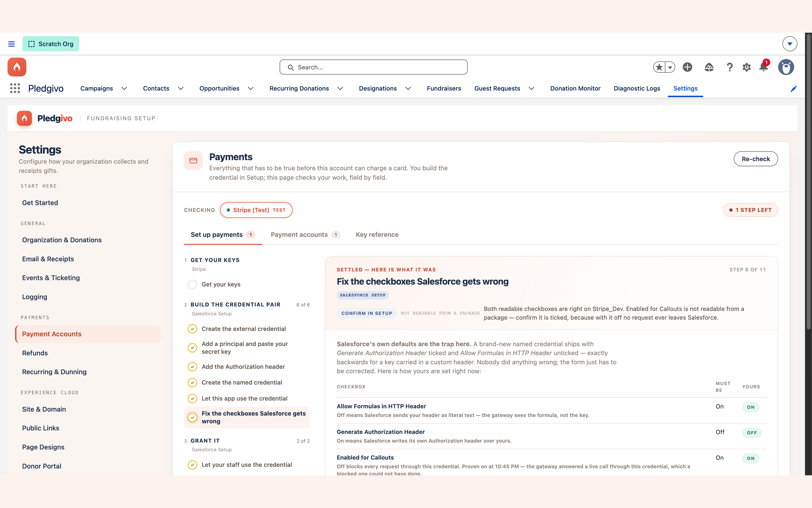Expand the Opportunities tab chevron
812x508 pixels.
pyautogui.click(x=251, y=88)
